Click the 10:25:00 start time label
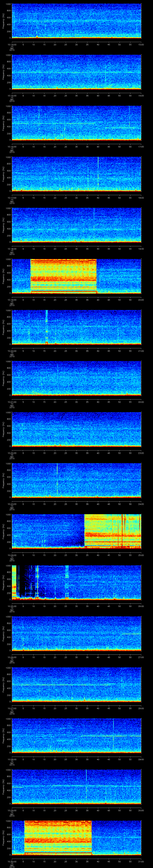The width and height of the screenshot is (153, 868). point(12,606)
